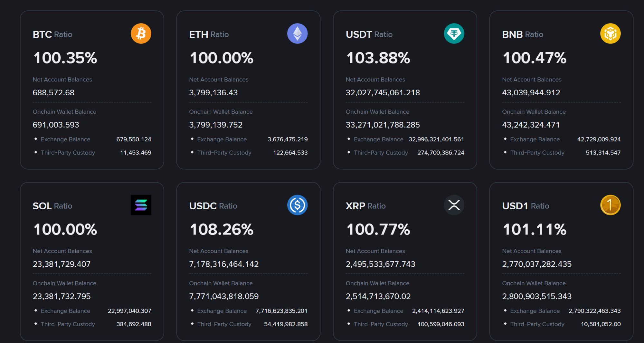This screenshot has height=343, width=644.
Task: Click USDT onchain balance 33,271,021,788.285
Action: (x=383, y=125)
